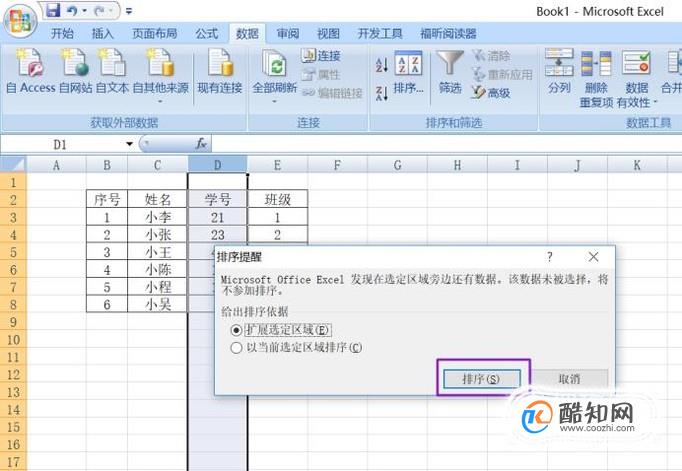Screen dimensions: 682x471
Task: Click 连接 connections button
Action: tap(321, 56)
